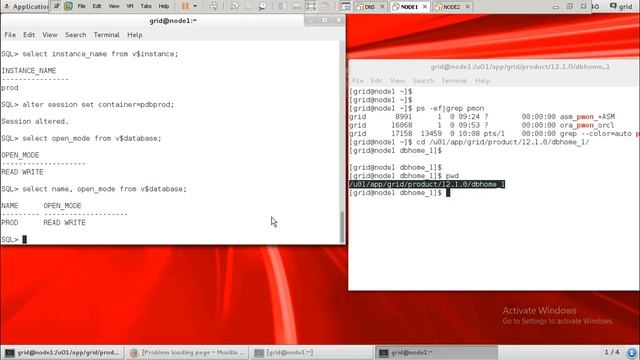Open View menu in grid@node1:~ terminal

pos(50,35)
